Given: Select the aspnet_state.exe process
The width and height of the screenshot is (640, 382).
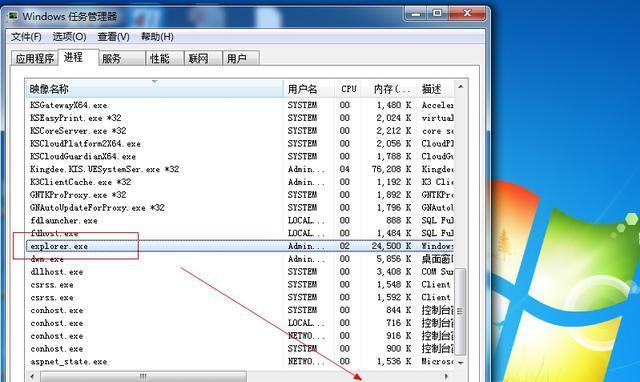Looking at the screenshot, I should pyautogui.click(x=239, y=362).
